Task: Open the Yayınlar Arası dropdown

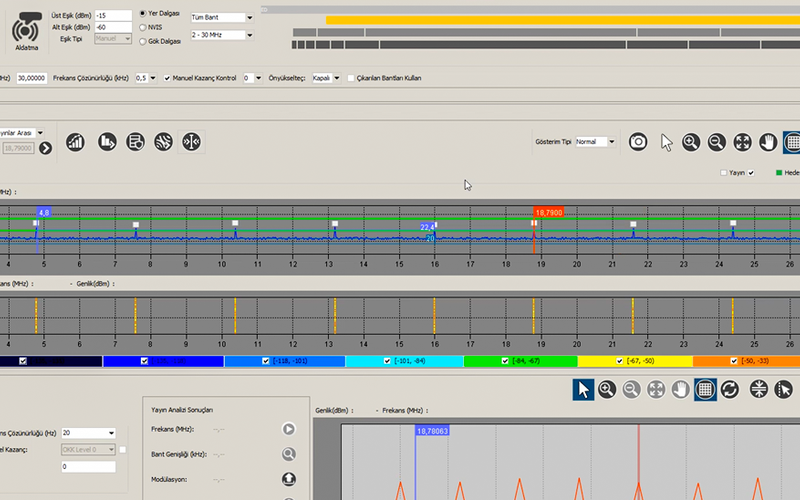Action: click(21, 133)
